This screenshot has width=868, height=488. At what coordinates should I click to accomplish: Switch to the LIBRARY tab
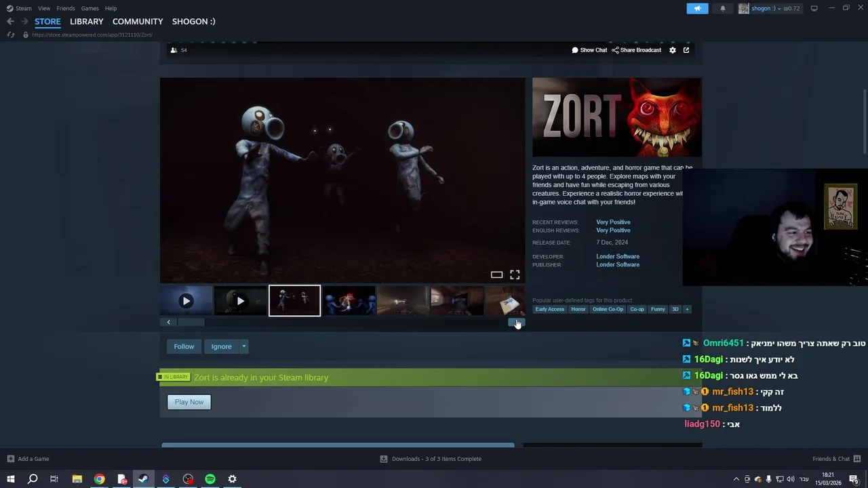(87, 22)
